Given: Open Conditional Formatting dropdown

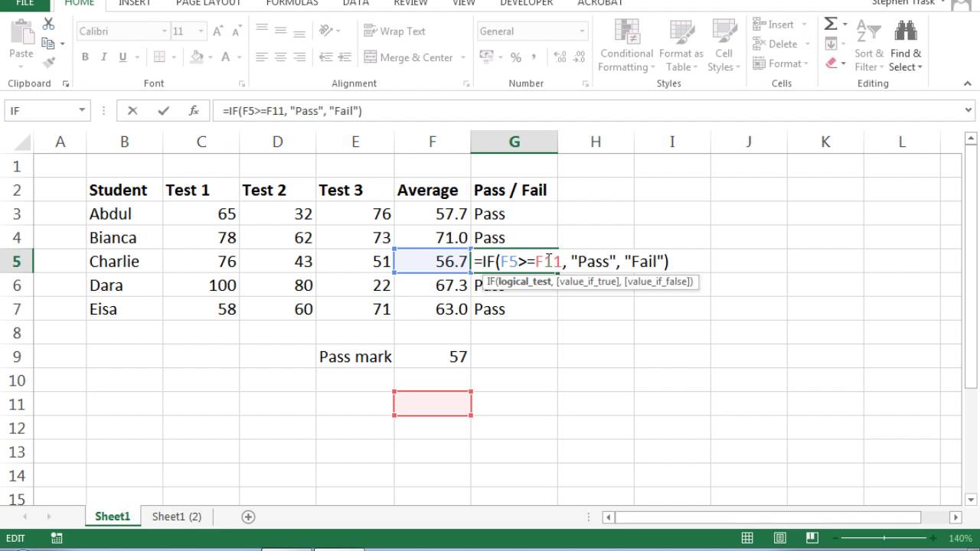Looking at the screenshot, I should 626,46.
